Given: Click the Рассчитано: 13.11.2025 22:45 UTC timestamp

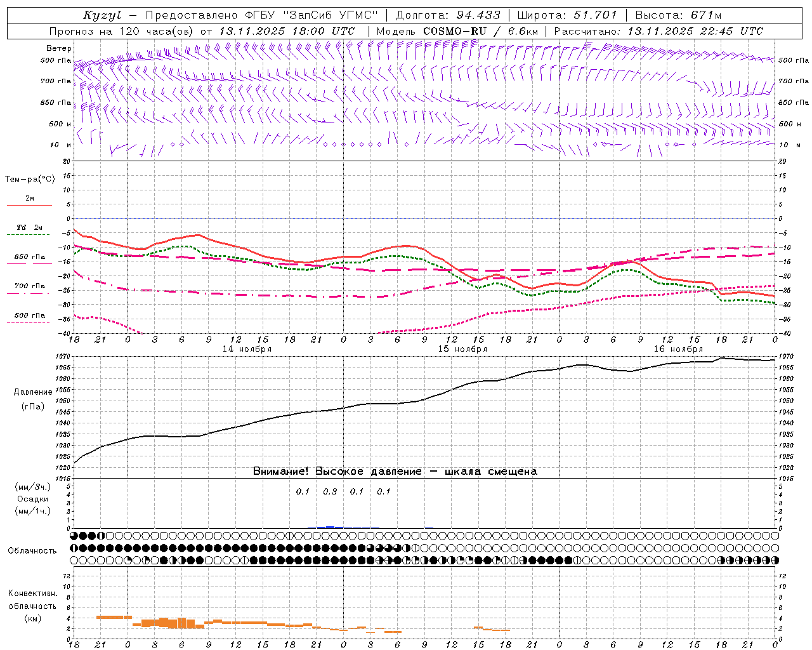Looking at the screenshot, I should (x=658, y=31).
